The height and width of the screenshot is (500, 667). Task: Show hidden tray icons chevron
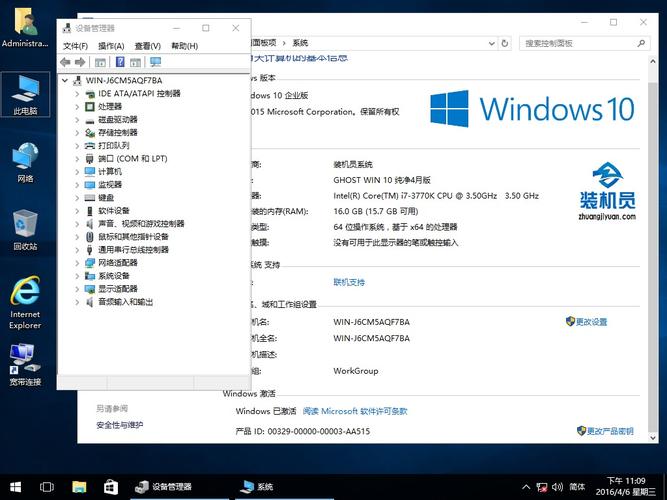(x=526, y=487)
